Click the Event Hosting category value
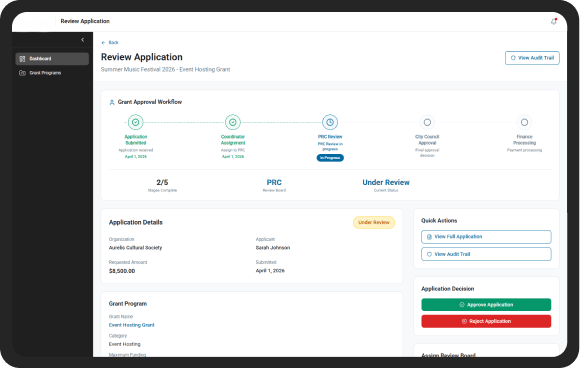The image size is (580, 368). 125,344
